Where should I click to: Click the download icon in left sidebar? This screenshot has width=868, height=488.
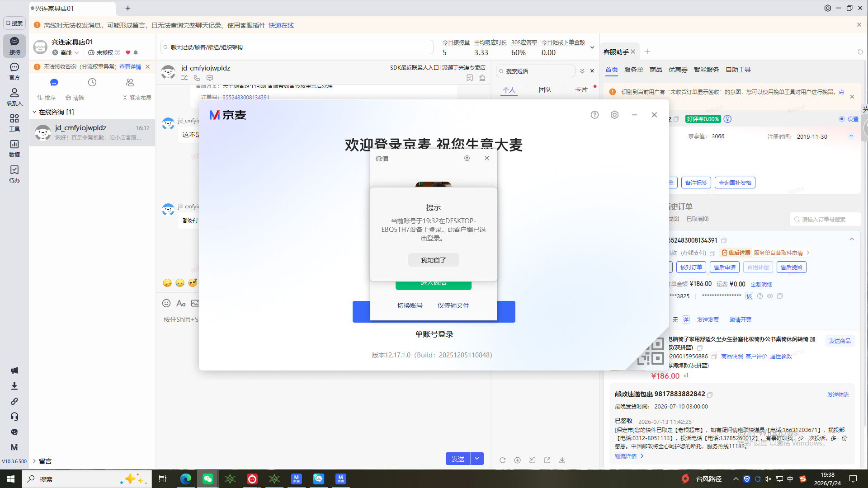14,386
